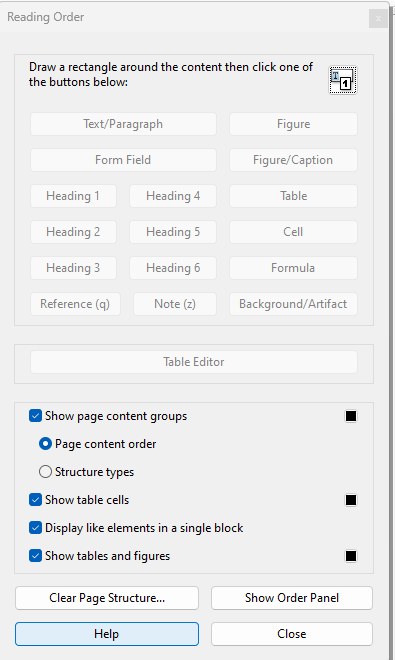Mark selection as Background/Artifact
Viewport: 395px width, 660px height.
pos(293,304)
